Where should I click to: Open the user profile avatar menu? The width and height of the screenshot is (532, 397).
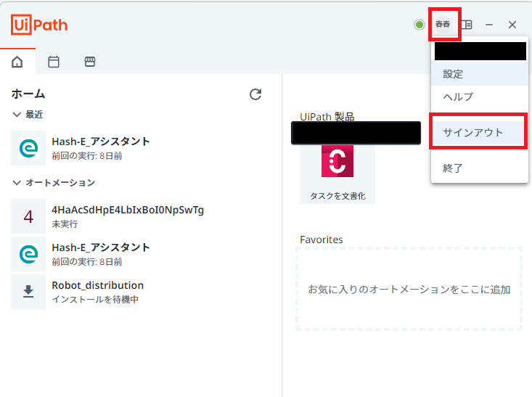tap(443, 25)
